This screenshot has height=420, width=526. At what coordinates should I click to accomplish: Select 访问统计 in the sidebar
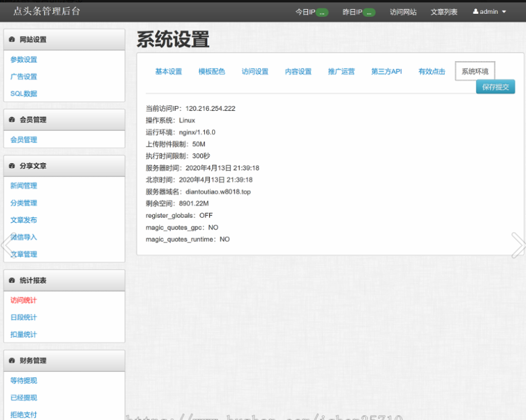tap(24, 301)
